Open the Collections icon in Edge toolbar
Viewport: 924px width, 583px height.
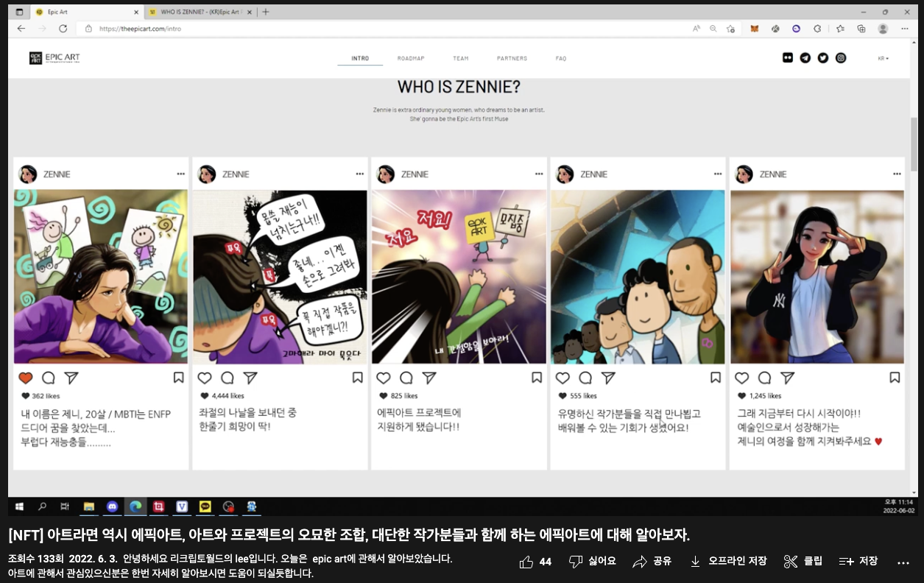point(861,29)
